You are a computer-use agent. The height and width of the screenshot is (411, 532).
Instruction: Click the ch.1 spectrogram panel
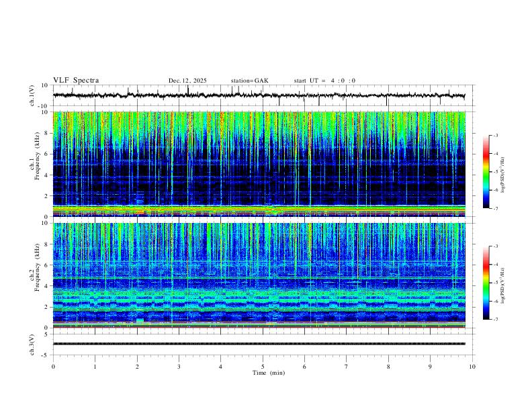[259, 164]
